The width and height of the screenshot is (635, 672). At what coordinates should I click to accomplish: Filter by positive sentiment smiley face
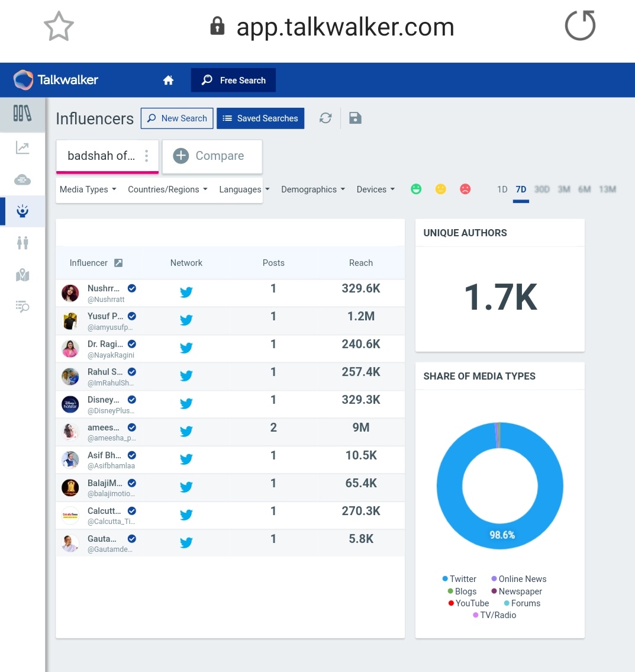[x=416, y=188]
